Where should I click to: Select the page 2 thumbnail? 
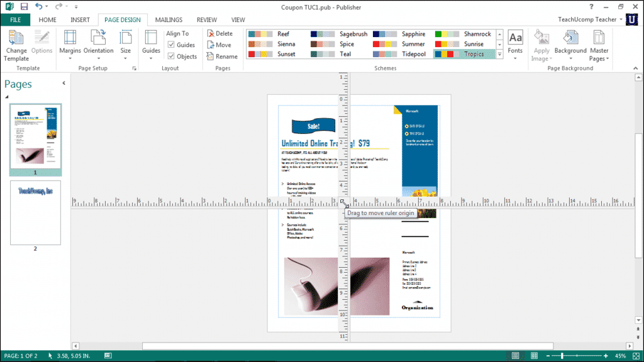pyautogui.click(x=35, y=213)
